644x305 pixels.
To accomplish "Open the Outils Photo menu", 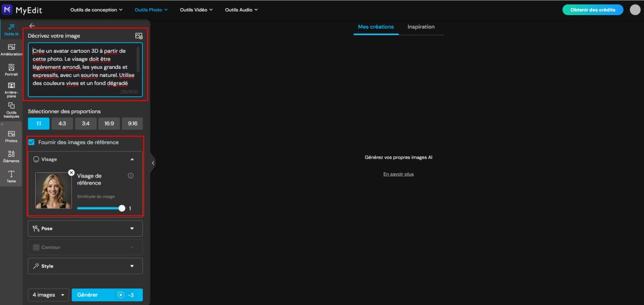I will coord(151,10).
